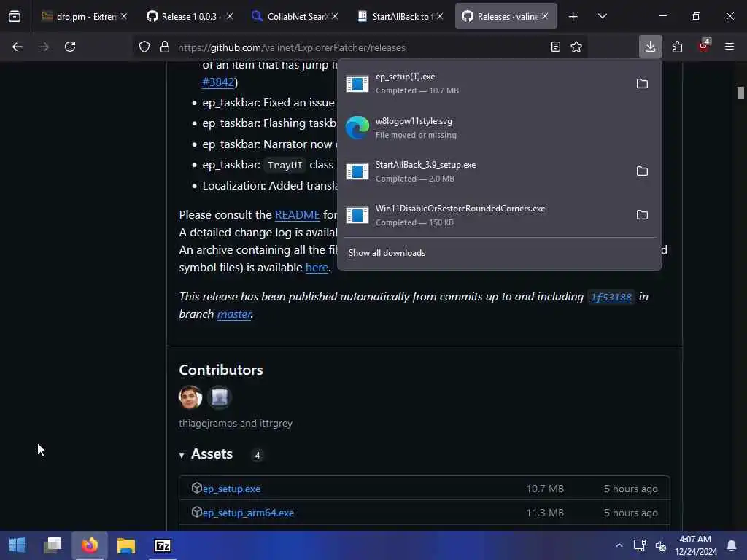Open commit 1f53188 link
The height and width of the screenshot is (560, 747).
tap(611, 297)
